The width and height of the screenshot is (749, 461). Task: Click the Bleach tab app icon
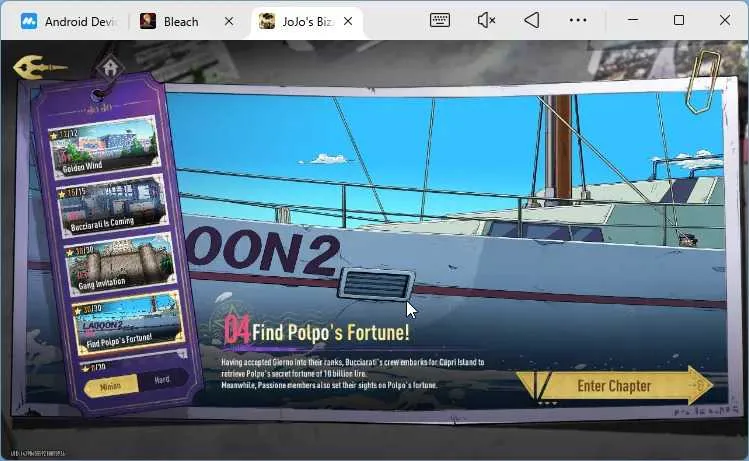coord(148,21)
